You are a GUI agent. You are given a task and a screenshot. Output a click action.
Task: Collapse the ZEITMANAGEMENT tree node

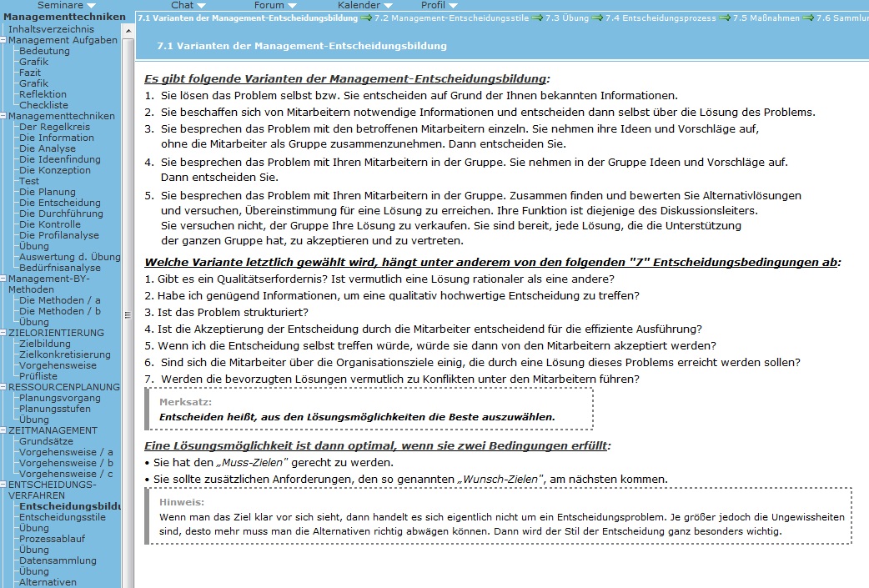(x=3, y=430)
